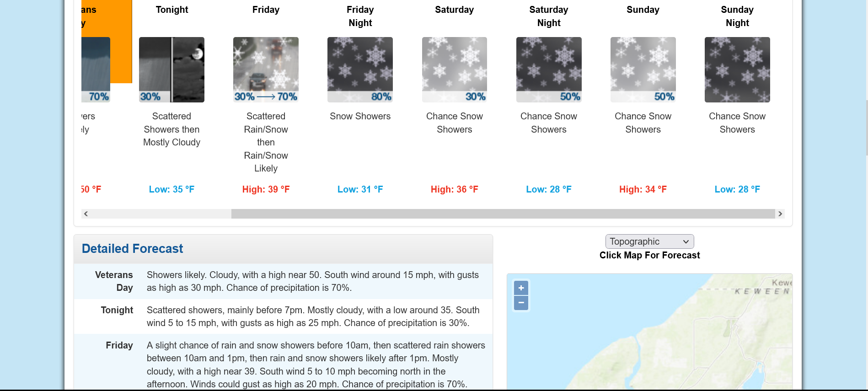The image size is (868, 391).
Task: Click the forecast scrollbar right arrow
Action: (x=780, y=214)
